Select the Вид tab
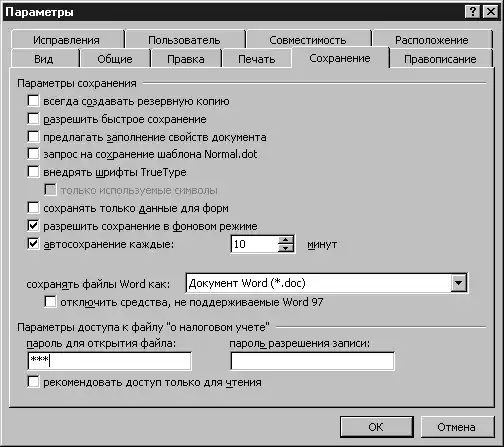 click(x=44, y=59)
